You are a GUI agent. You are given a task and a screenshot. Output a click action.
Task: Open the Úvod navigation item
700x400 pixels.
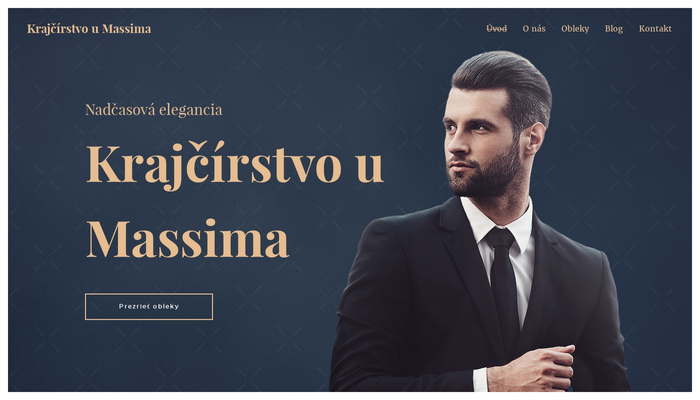[x=496, y=29]
